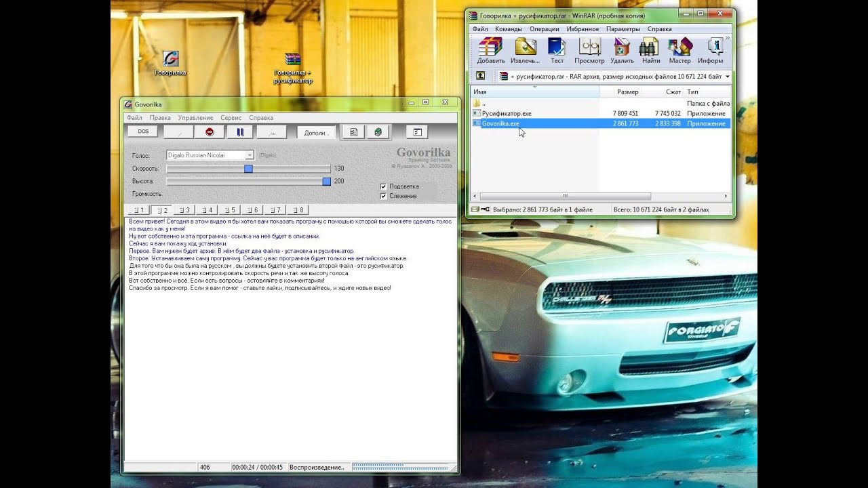Click the Высота pitch slider handle
868x488 pixels.
click(327, 181)
